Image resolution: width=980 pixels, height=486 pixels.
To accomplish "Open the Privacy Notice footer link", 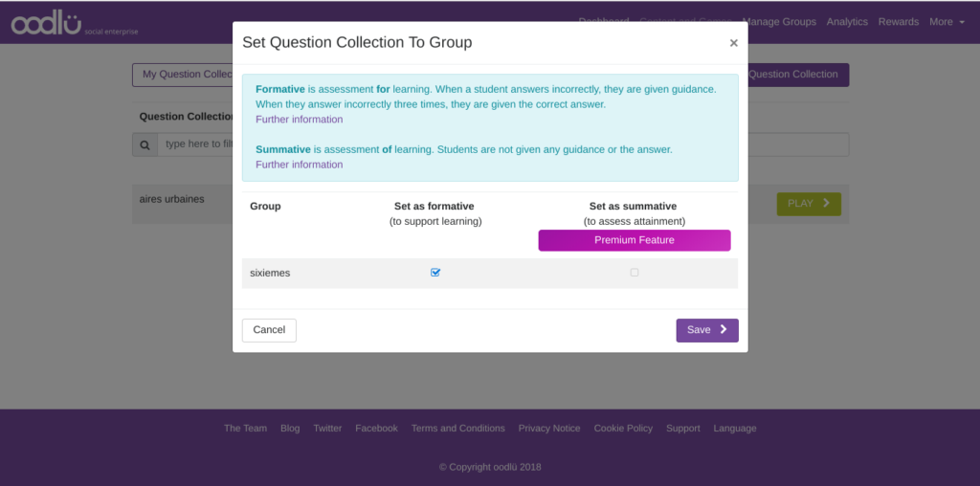I will [549, 429].
